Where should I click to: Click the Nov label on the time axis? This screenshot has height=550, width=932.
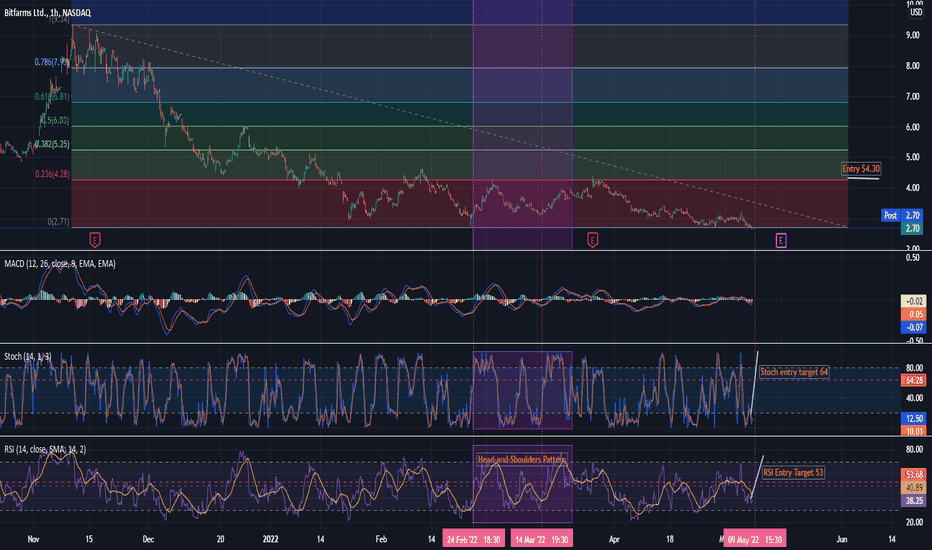point(33,539)
